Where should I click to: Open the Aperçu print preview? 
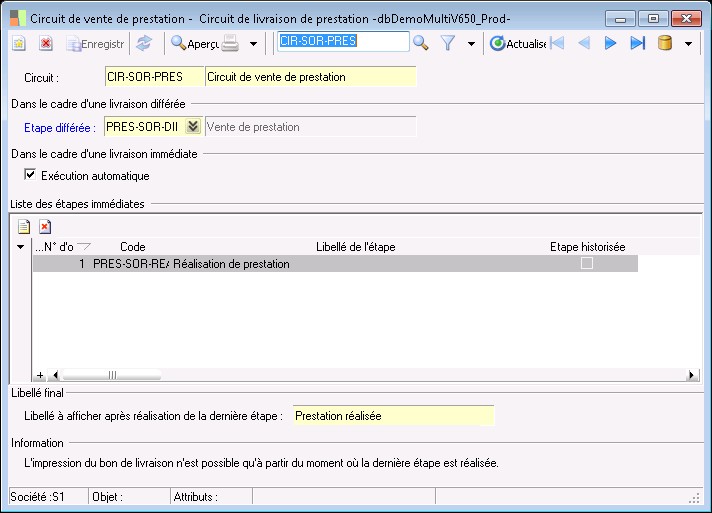tap(194, 44)
